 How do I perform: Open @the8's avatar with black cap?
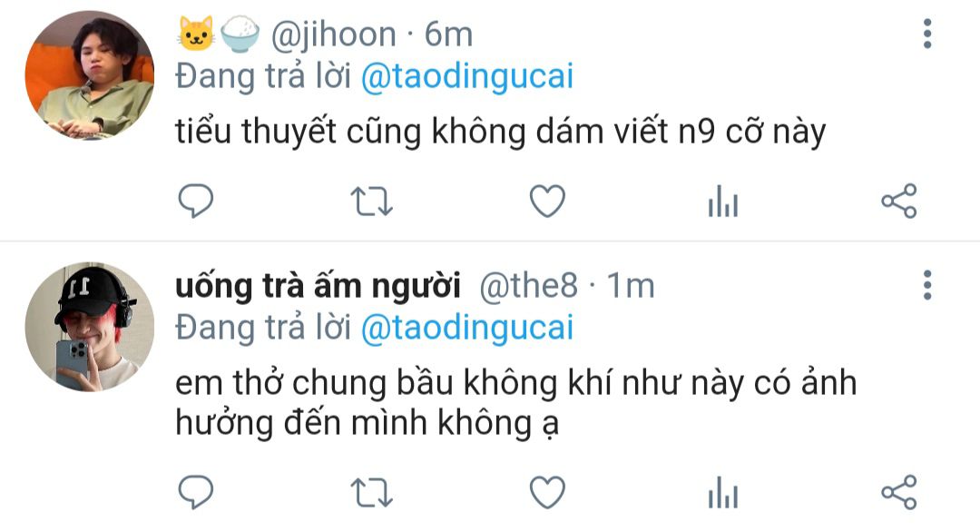tap(89, 327)
